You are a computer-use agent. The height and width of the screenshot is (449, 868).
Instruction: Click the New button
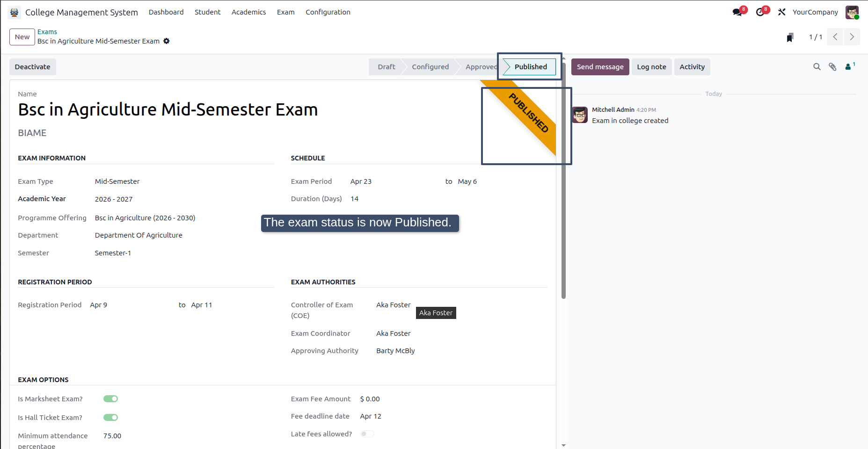click(22, 37)
